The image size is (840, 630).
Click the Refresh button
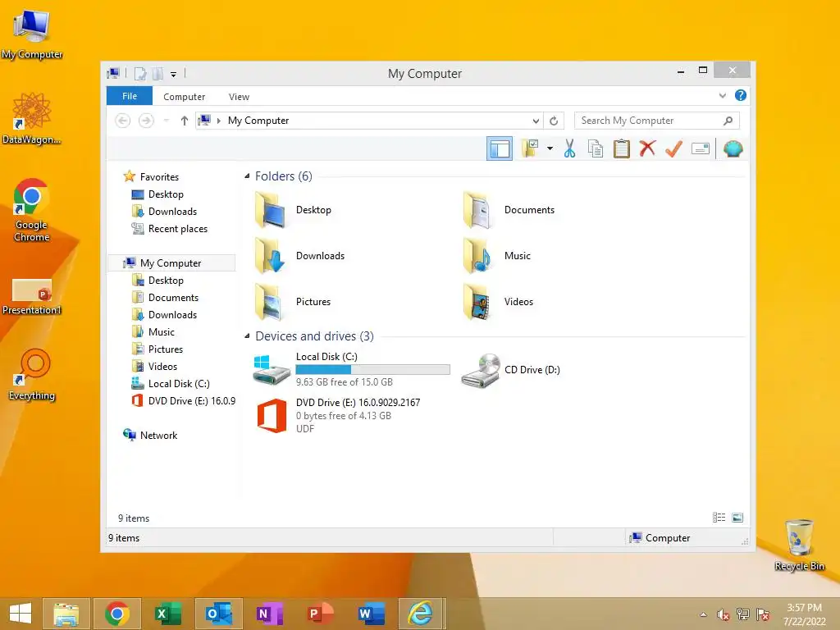[x=554, y=121]
